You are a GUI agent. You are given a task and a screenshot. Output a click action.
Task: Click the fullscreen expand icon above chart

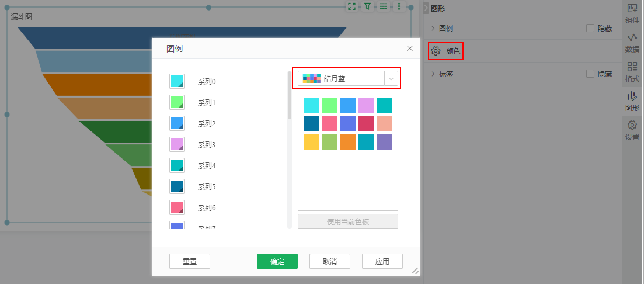(x=351, y=6)
